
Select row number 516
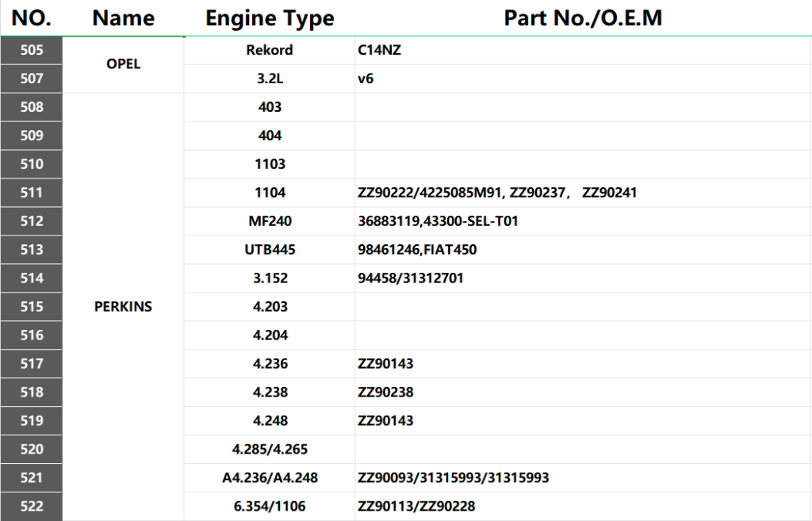pos(32,335)
